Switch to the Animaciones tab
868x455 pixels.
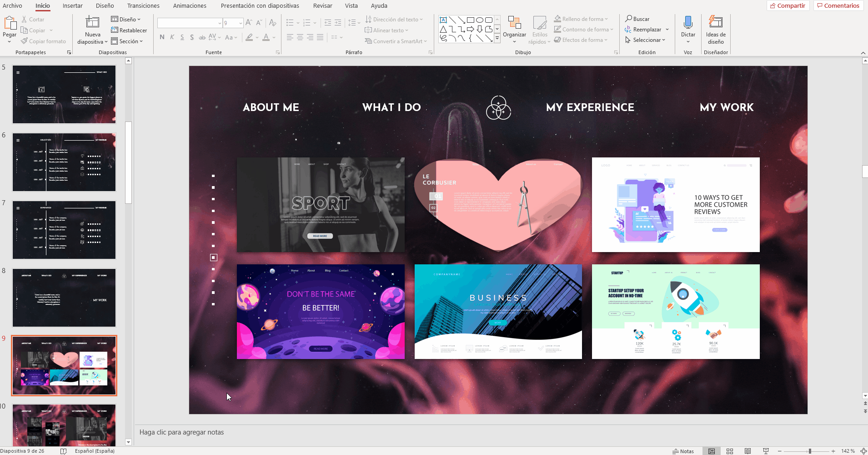click(x=190, y=5)
